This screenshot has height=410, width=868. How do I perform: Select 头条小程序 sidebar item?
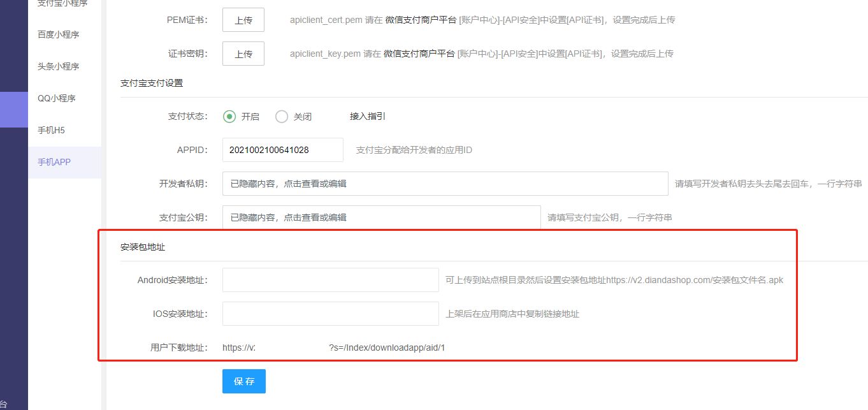pyautogui.click(x=58, y=66)
